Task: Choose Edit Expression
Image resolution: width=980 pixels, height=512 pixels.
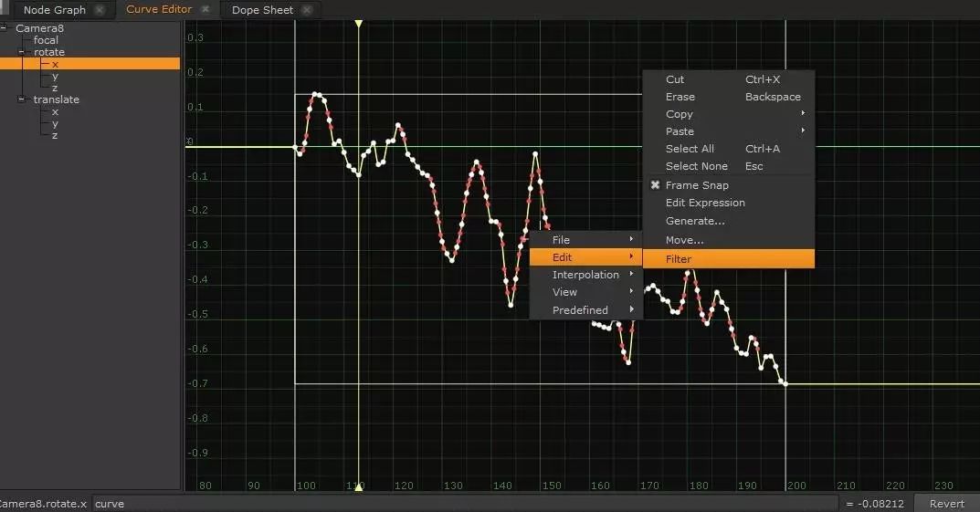Action: pyautogui.click(x=729, y=203)
